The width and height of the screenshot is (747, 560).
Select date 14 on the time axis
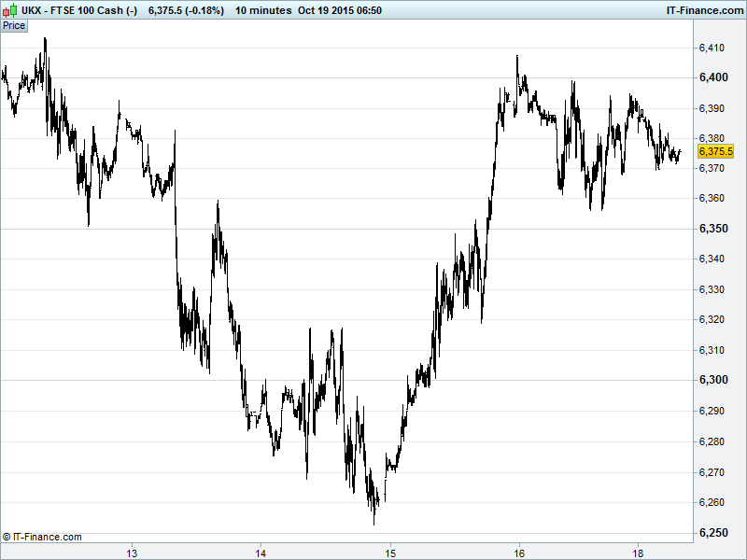261,551
